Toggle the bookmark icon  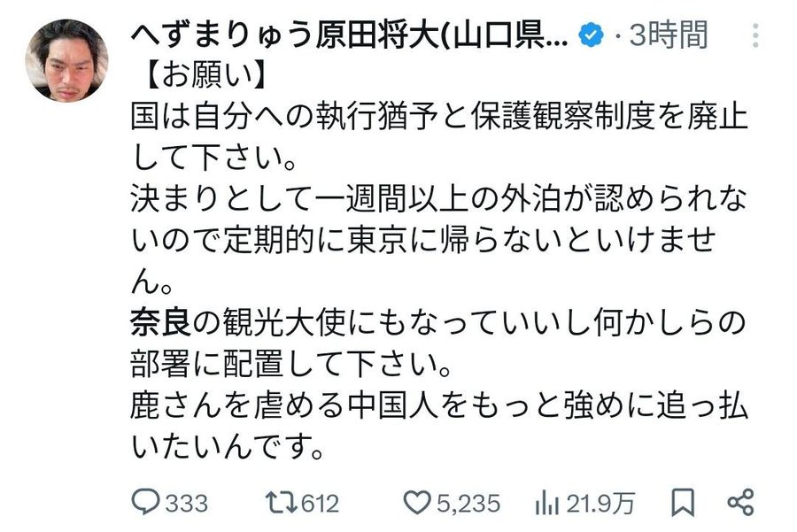coord(682,503)
